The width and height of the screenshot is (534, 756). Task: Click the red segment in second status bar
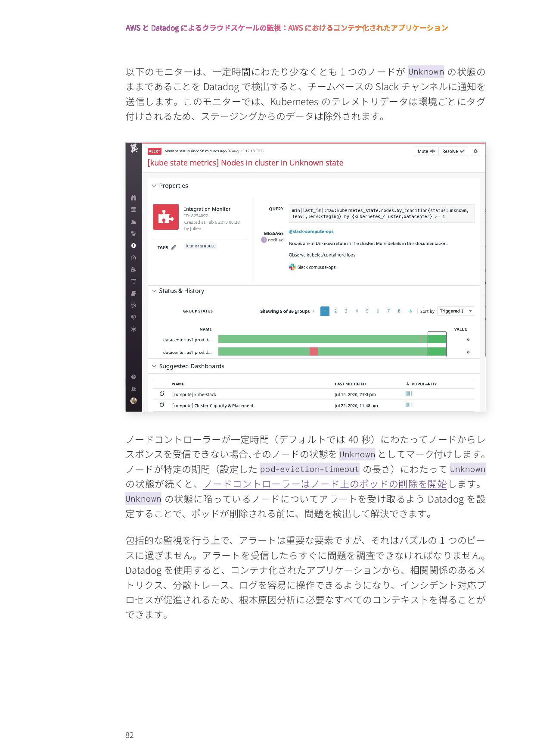point(314,352)
